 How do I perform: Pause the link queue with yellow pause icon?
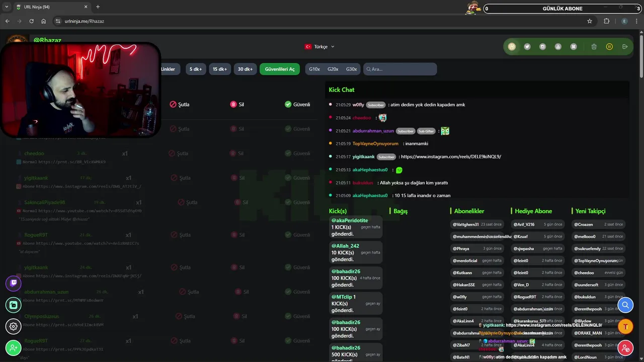[609, 47]
